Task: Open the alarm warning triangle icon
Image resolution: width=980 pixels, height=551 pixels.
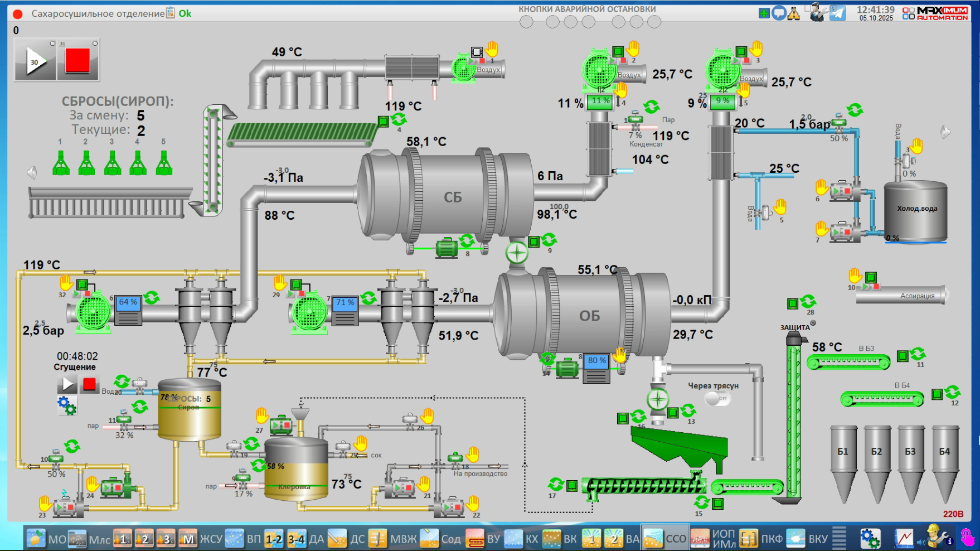Action: (793, 13)
